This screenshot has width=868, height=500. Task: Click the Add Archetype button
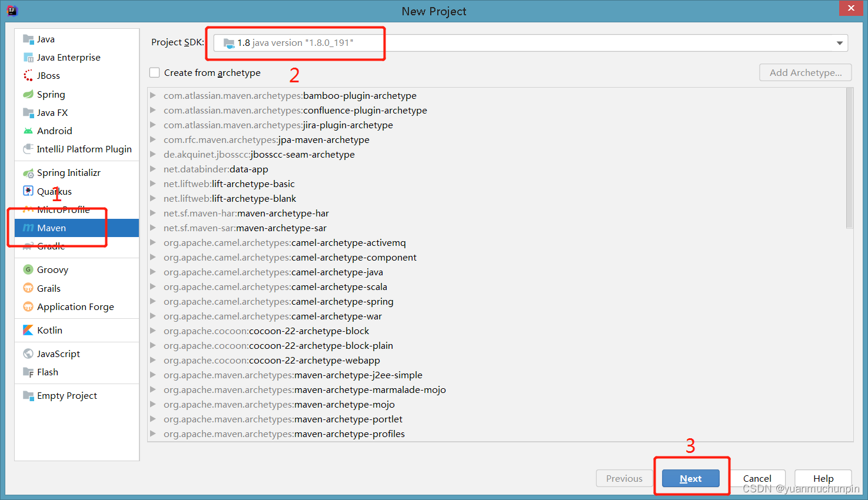click(806, 72)
